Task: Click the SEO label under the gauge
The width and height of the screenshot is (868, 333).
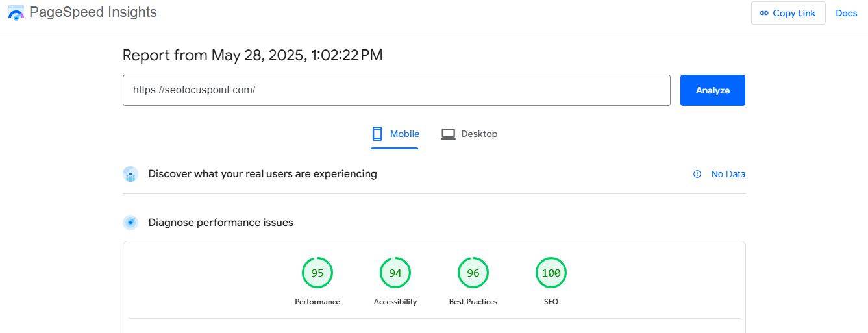Action: pyautogui.click(x=551, y=302)
